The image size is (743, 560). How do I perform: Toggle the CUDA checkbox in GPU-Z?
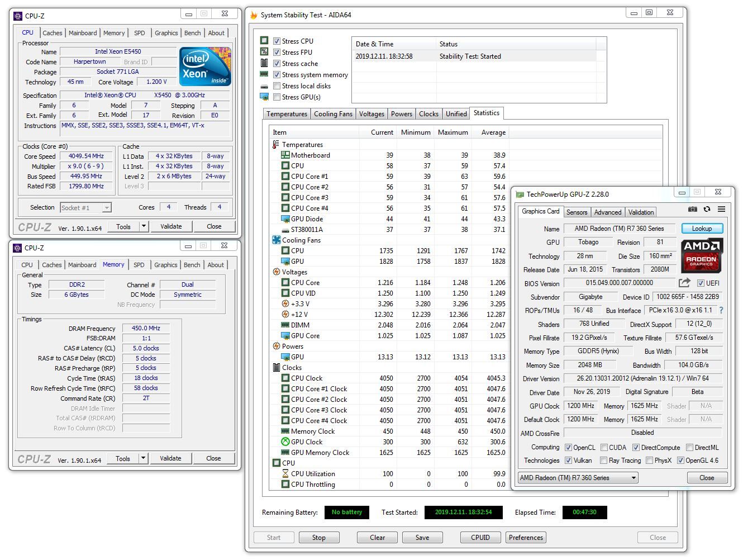pyautogui.click(x=604, y=447)
